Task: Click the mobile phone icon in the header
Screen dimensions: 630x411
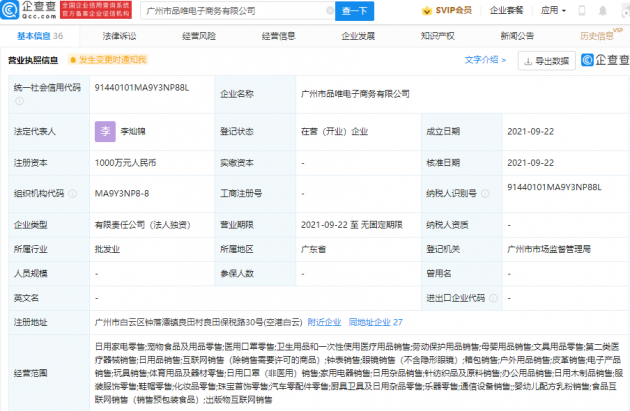Action: pyautogui.click(x=581, y=11)
